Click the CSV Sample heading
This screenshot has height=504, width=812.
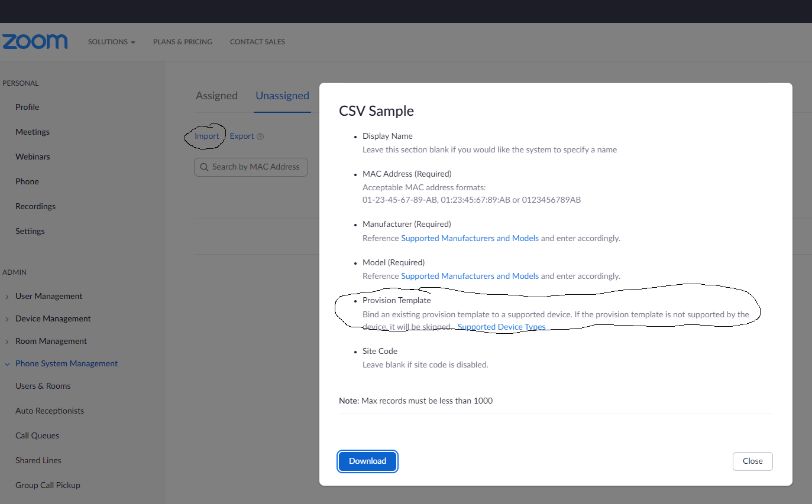(x=376, y=111)
